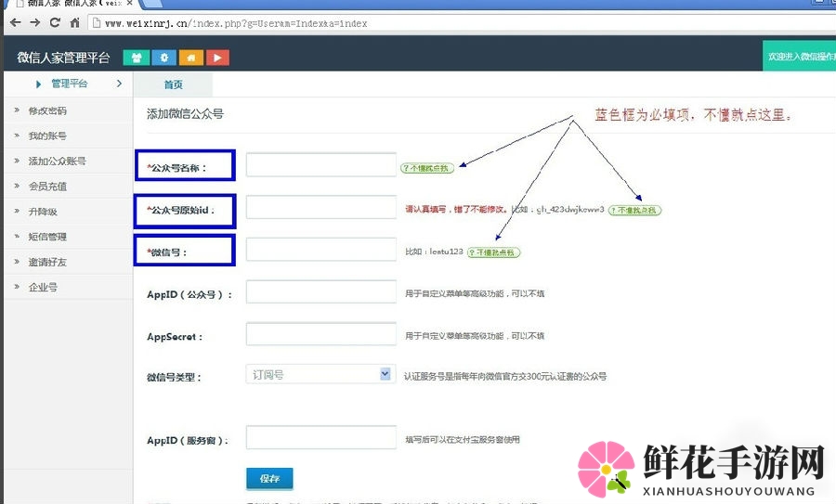This screenshot has height=504, width=836.
Task: Click the 微信人家管理平台 logo text
Action: point(63,58)
